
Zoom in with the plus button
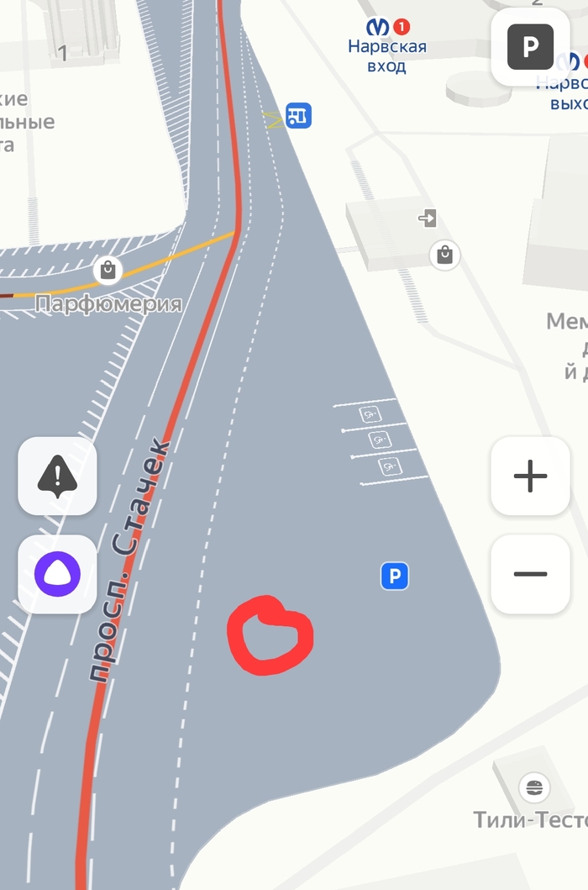pyautogui.click(x=530, y=476)
